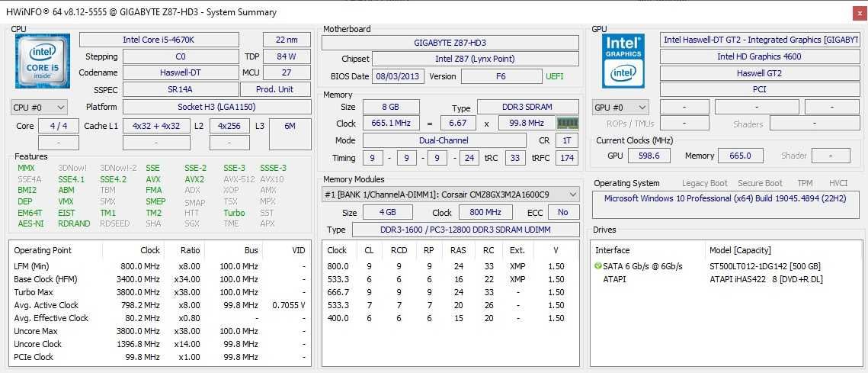Click the Base Clock (HFM) row

tap(159, 279)
